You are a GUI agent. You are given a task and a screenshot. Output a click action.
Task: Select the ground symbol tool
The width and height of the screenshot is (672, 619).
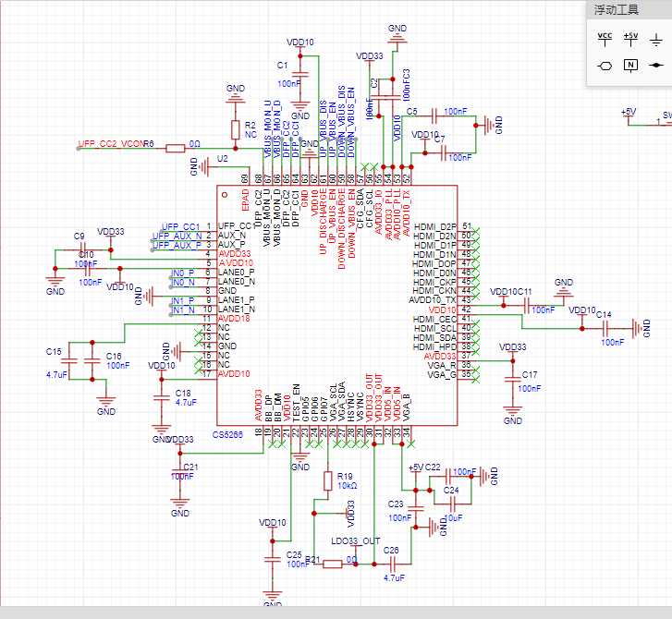[x=656, y=41]
